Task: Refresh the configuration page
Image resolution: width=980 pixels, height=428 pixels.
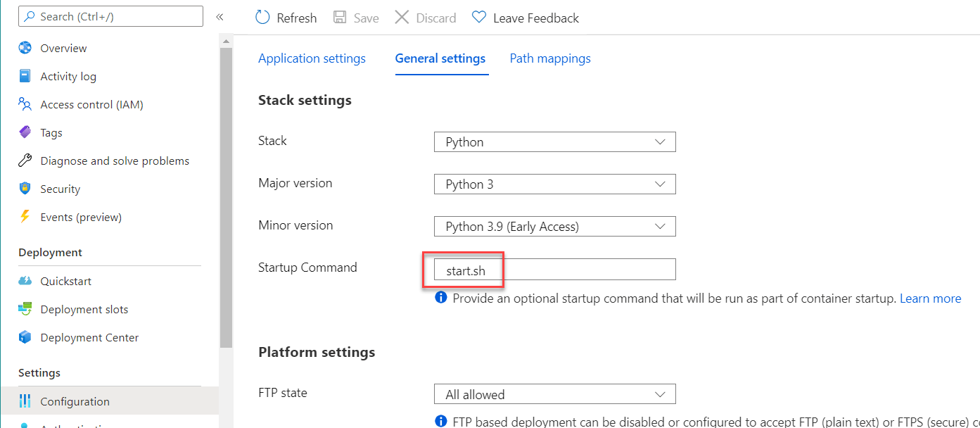Action: [x=286, y=18]
